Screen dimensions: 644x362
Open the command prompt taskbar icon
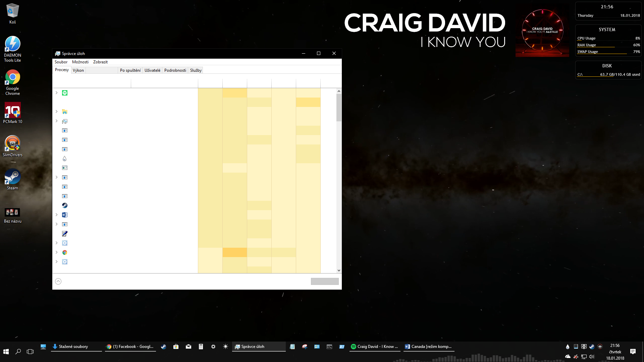tap(329, 347)
